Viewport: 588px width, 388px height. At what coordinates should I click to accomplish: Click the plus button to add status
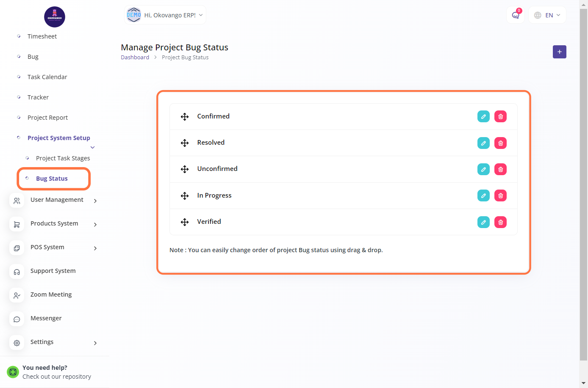tap(559, 52)
